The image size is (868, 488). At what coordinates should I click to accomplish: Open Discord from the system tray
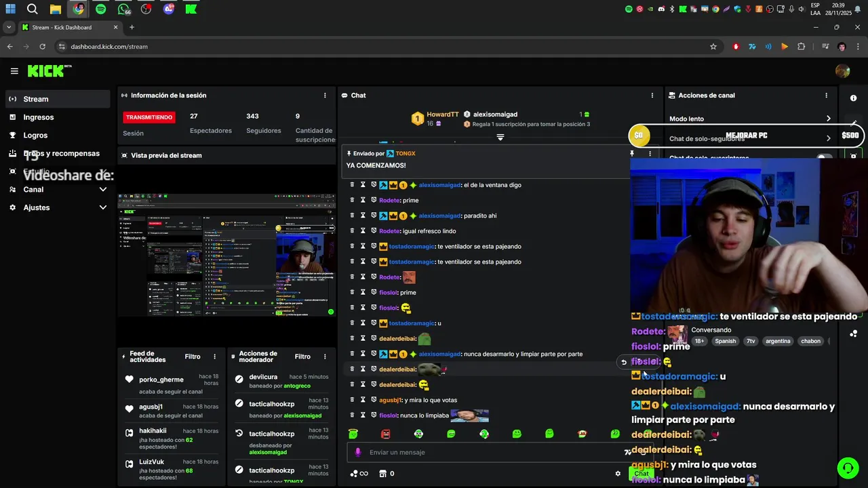tap(661, 9)
